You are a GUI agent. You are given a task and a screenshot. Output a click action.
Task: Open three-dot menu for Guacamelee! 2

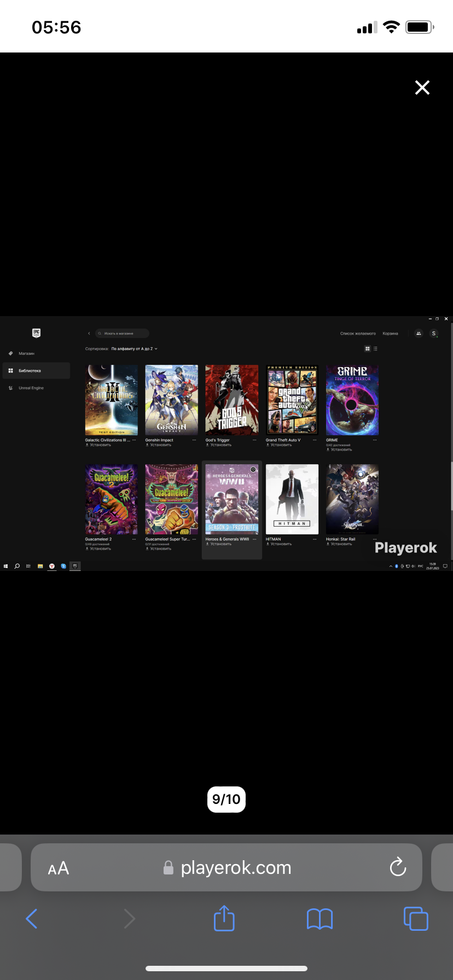134,539
